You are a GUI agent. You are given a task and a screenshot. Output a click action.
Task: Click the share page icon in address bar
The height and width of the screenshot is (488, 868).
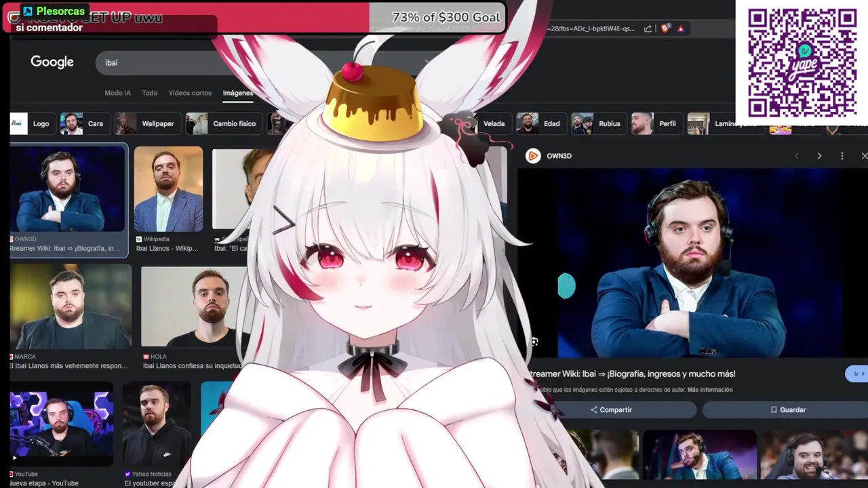pyautogui.click(x=648, y=28)
